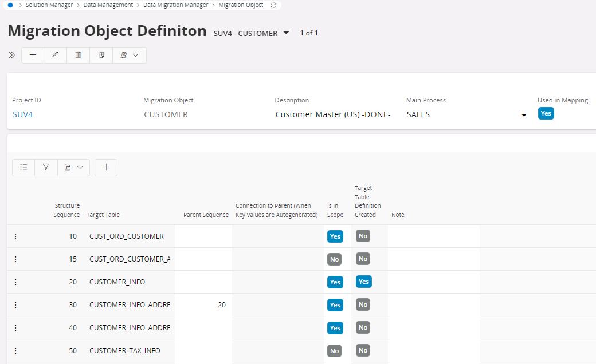Refresh page using breadcrumb reload icon
The width and height of the screenshot is (596, 364).
tap(273, 5)
